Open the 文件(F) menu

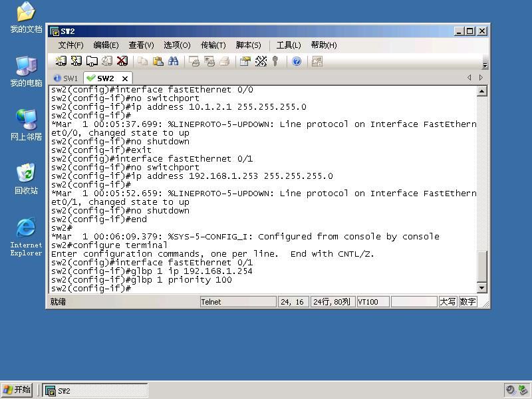point(70,45)
